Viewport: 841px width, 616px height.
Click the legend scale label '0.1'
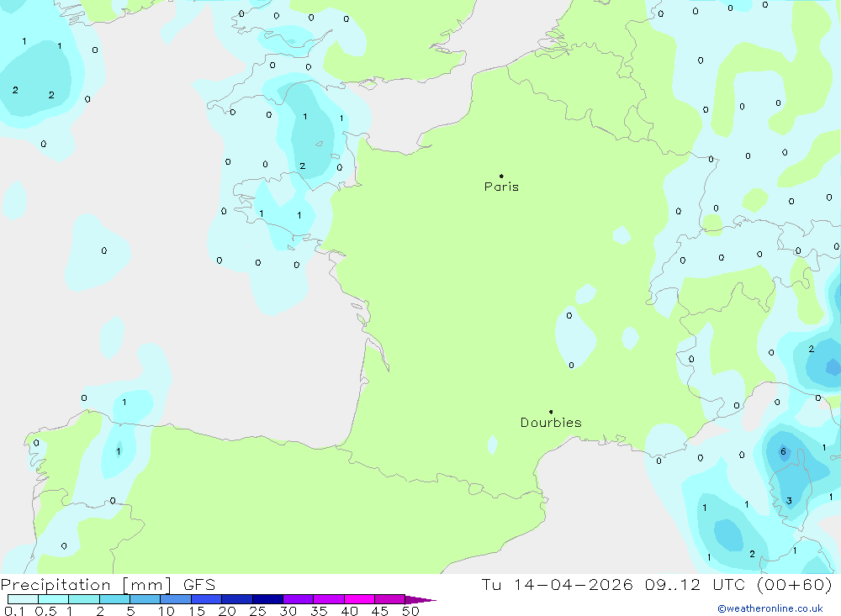coord(14,611)
